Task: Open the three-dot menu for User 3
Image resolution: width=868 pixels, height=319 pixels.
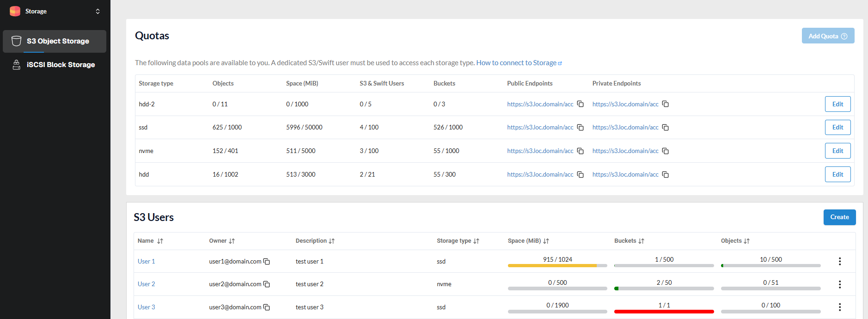Action: coord(839,307)
